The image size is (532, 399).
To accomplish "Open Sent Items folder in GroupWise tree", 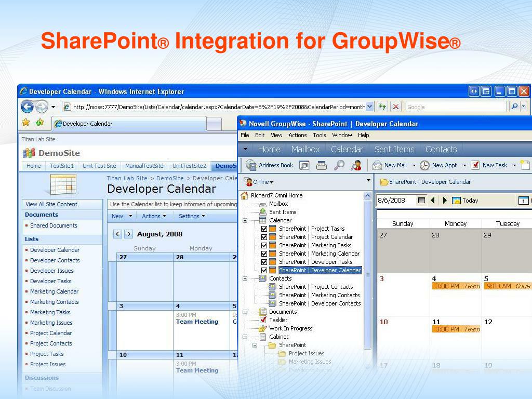I will 283,212.
